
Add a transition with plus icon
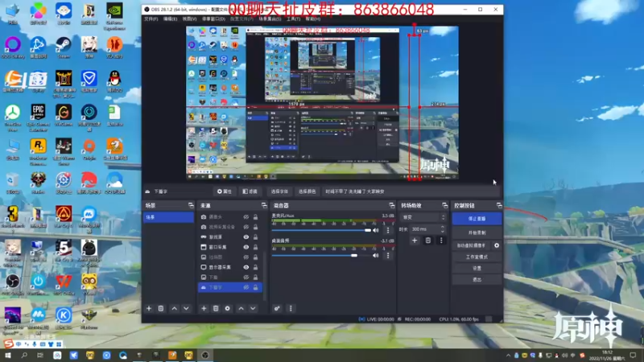[415, 241]
